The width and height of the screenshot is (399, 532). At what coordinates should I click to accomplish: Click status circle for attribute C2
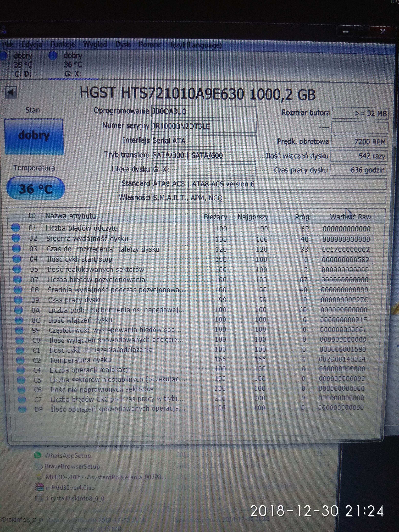pyautogui.click(x=20, y=360)
